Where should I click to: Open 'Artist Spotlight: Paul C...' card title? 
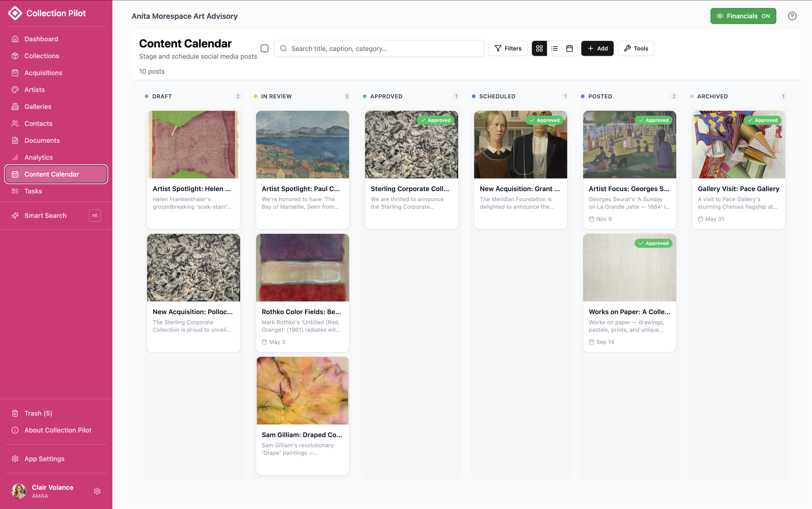point(301,189)
